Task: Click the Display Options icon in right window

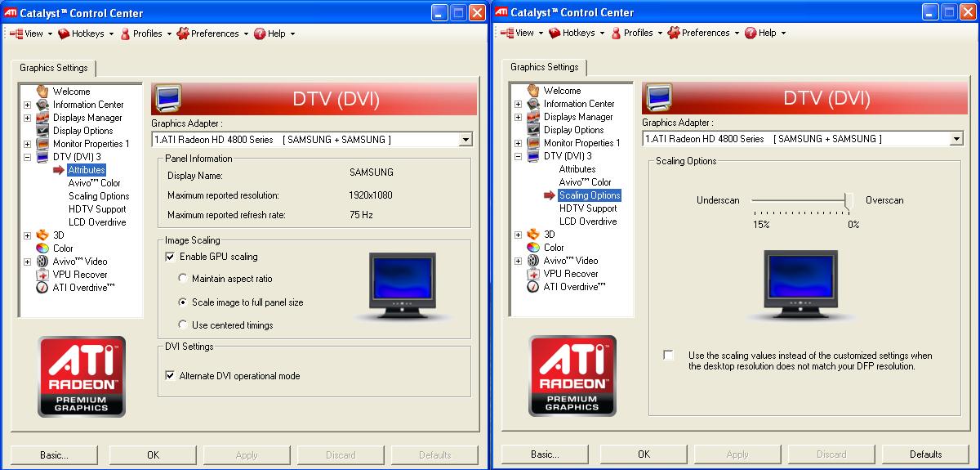Action: [x=533, y=130]
